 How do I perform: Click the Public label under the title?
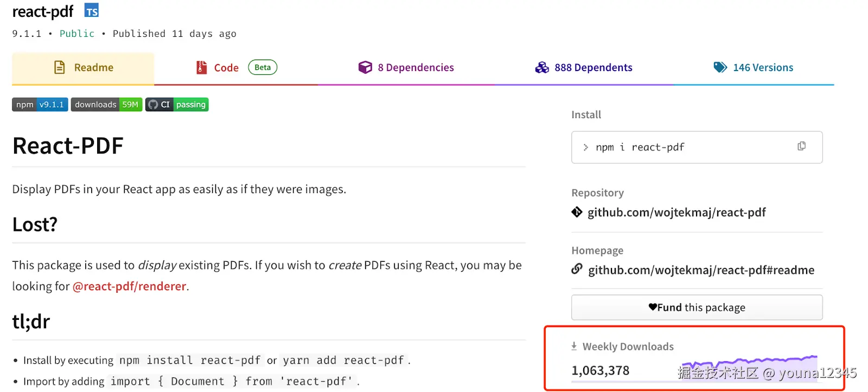pyautogui.click(x=77, y=34)
